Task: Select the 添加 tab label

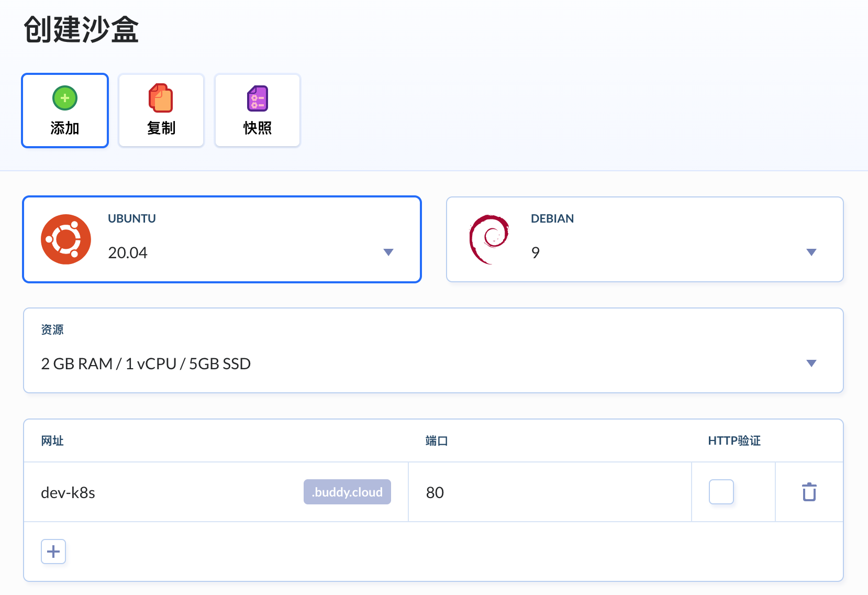Action: 65,128
